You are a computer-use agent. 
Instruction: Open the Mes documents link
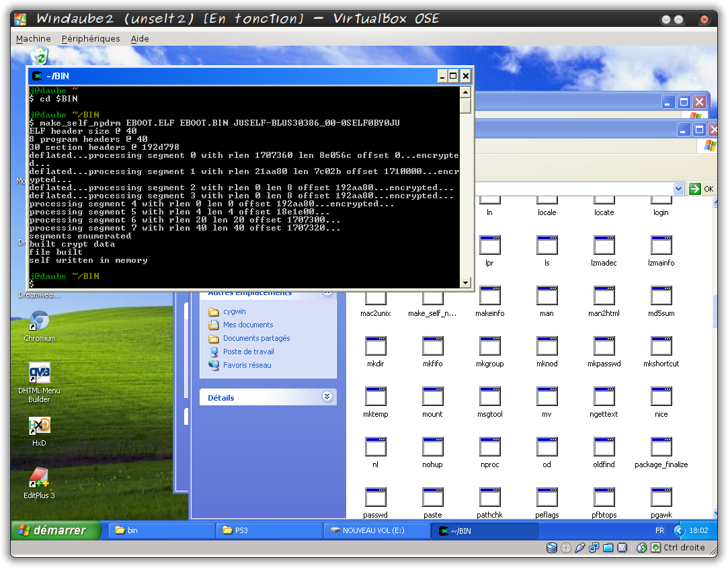tap(248, 325)
